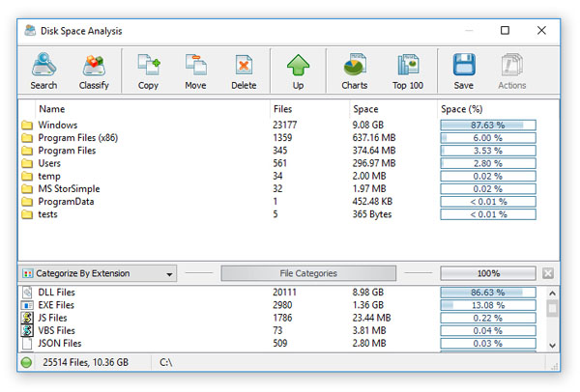Click the 87.63 % space bar
Viewport: 580px width, 392px height.
[x=488, y=125]
